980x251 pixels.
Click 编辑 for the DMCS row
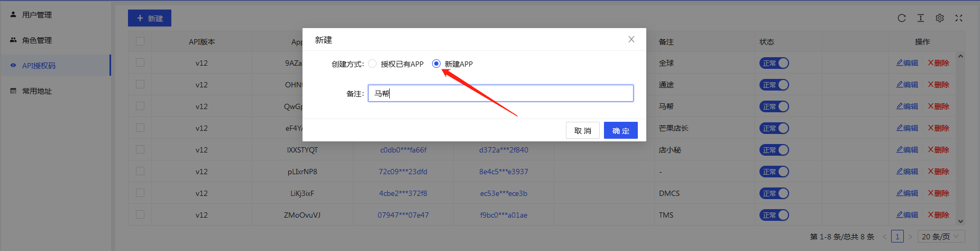(x=907, y=193)
